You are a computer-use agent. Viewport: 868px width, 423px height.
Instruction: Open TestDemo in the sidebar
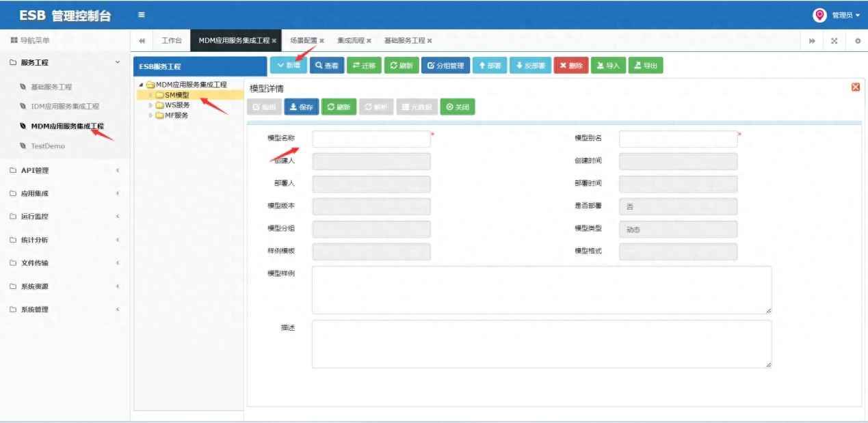pos(48,146)
